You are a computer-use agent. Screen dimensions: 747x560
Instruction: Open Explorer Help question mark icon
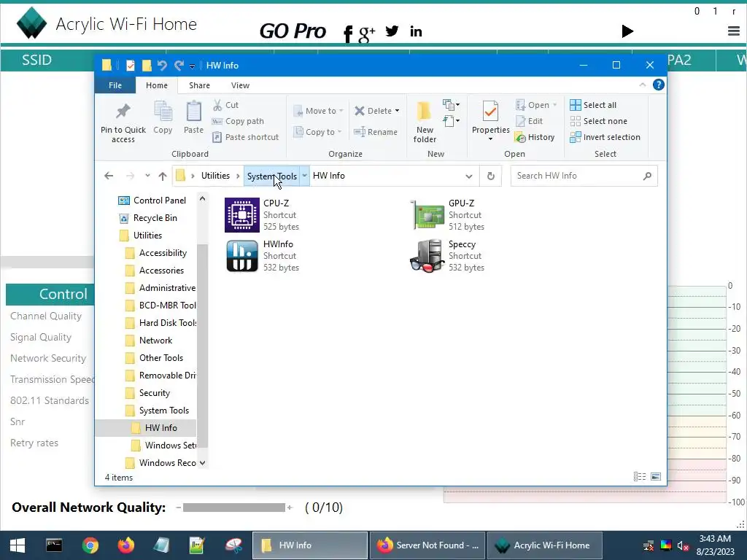tap(659, 85)
